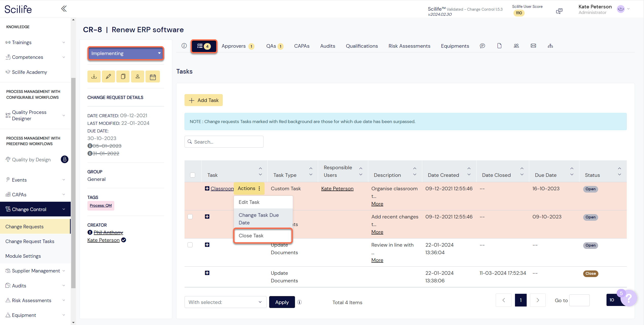Go to the next page arrow

[538, 300]
